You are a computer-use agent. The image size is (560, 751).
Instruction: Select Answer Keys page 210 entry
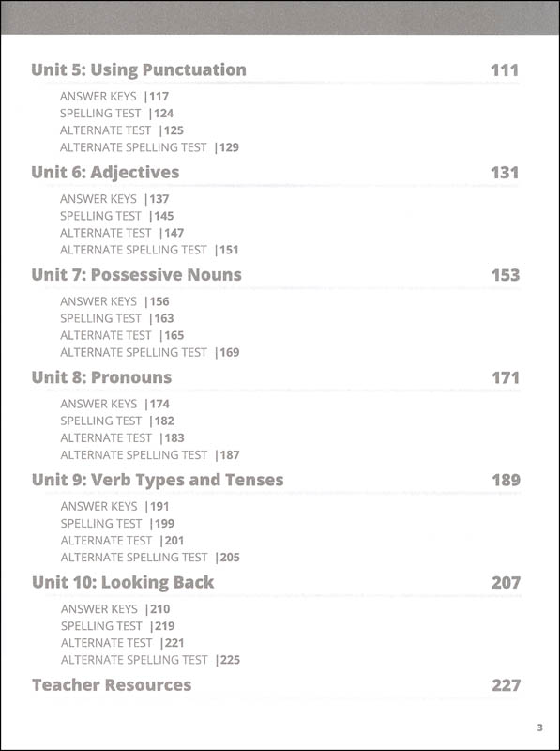[115, 609]
